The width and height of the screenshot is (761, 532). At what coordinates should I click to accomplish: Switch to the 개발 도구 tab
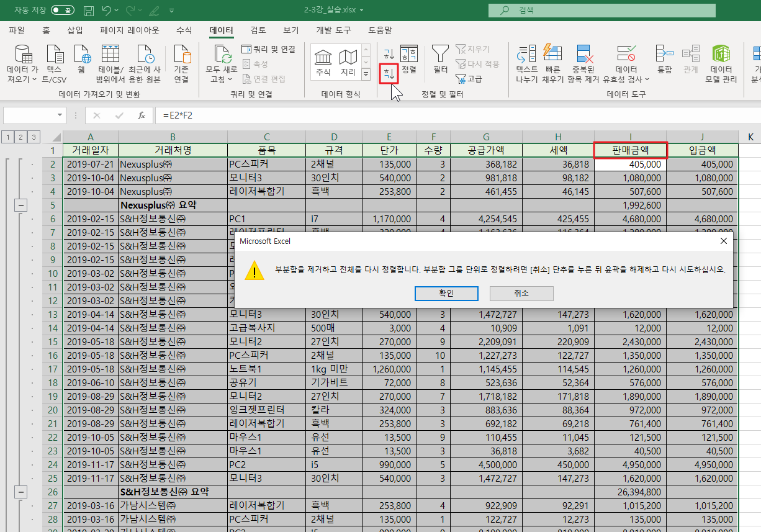(x=333, y=30)
